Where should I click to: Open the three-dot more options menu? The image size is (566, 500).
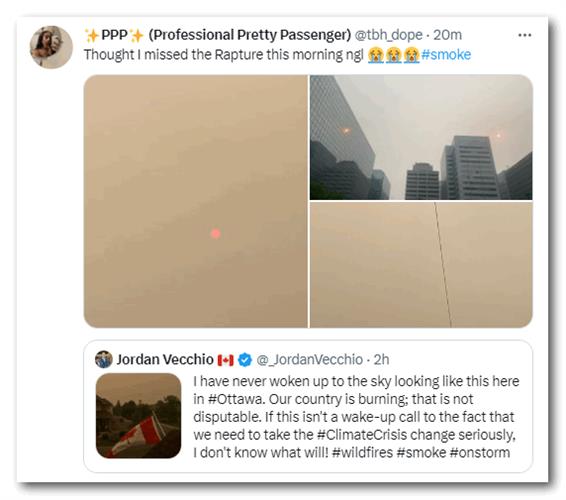click(524, 35)
